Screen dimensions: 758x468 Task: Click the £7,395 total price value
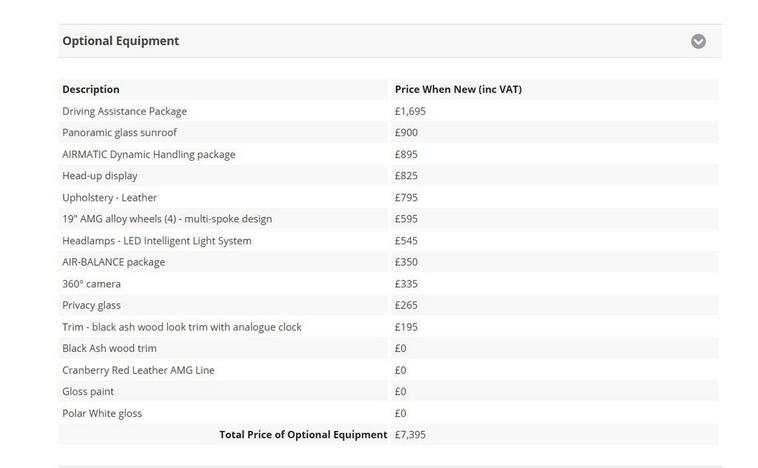coord(411,435)
